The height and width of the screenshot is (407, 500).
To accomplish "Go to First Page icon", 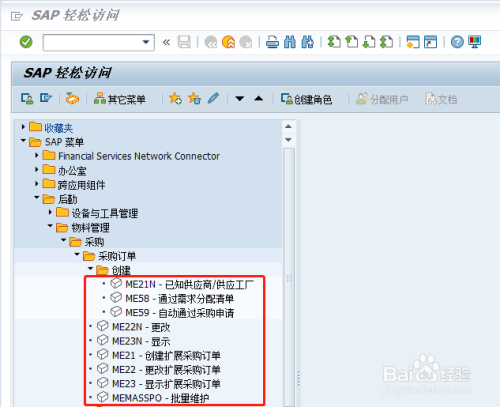I will pyautogui.click(x=334, y=42).
